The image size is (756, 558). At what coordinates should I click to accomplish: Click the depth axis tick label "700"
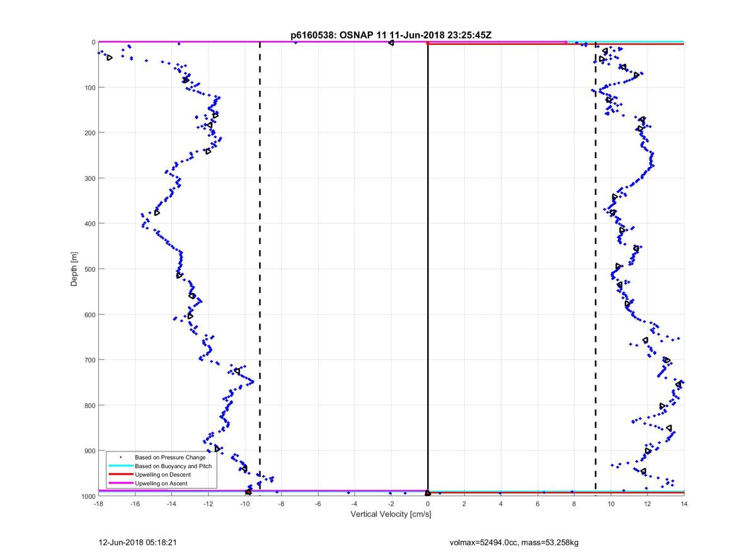pyautogui.click(x=89, y=360)
